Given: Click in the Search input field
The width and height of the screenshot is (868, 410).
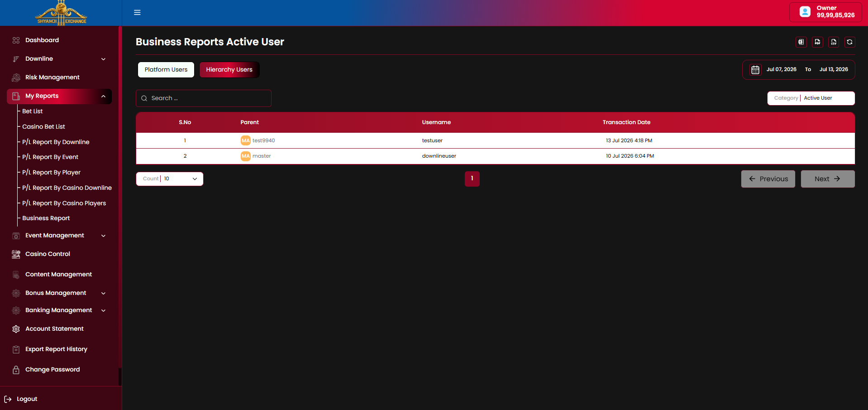Looking at the screenshot, I should point(204,98).
